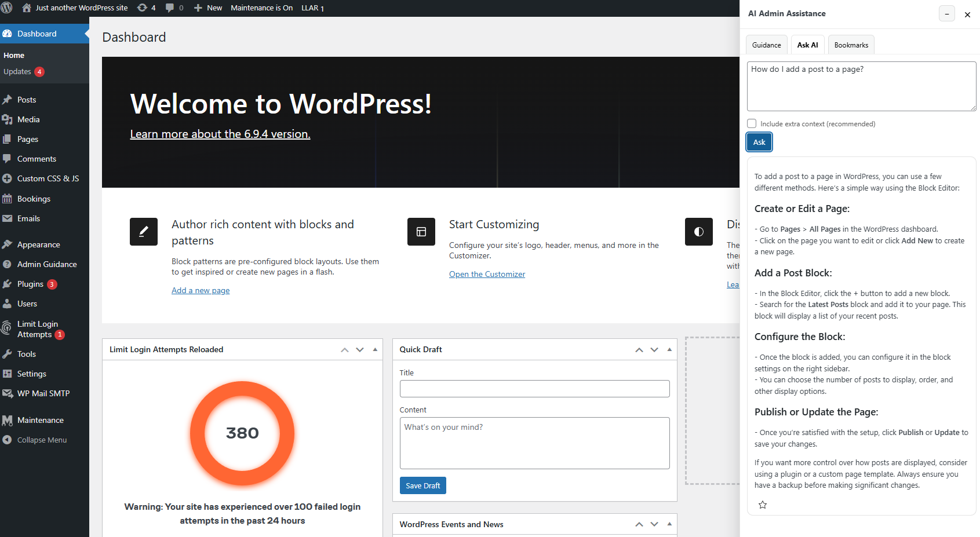Open comments bubble in admin bar

174,8
